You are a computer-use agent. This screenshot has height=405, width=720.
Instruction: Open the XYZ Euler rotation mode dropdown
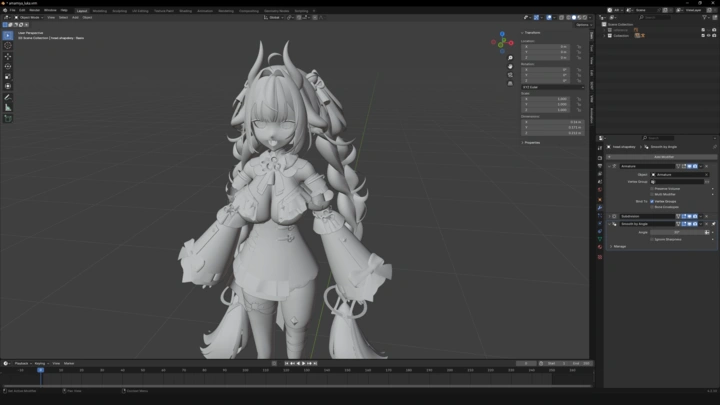[553, 87]
